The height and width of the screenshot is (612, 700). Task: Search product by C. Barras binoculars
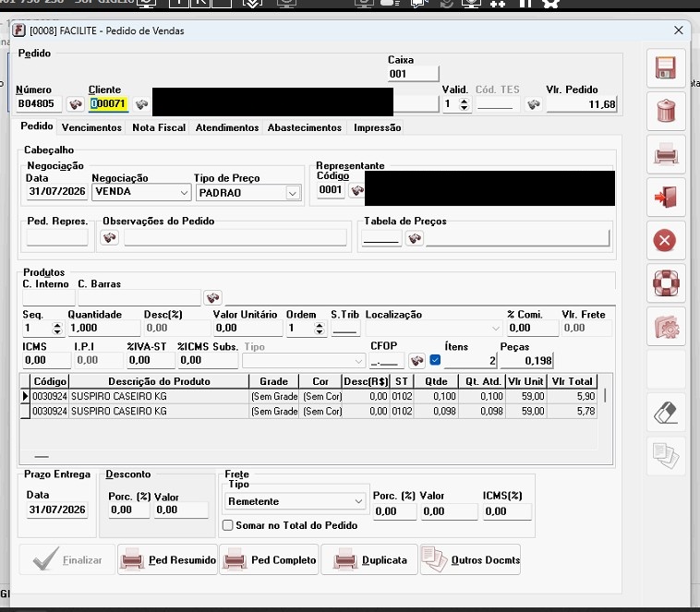(212, 297)
